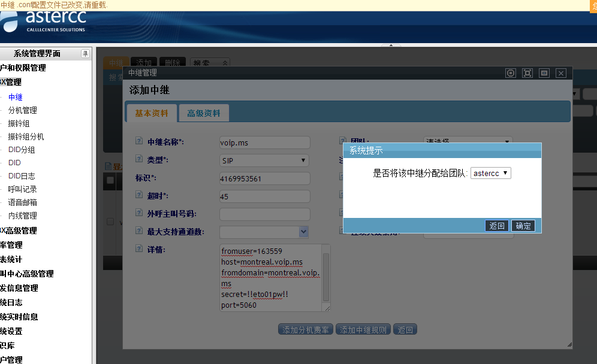
Task: Switch to the 高级资料 tab
Action: (x=204, y=113)
